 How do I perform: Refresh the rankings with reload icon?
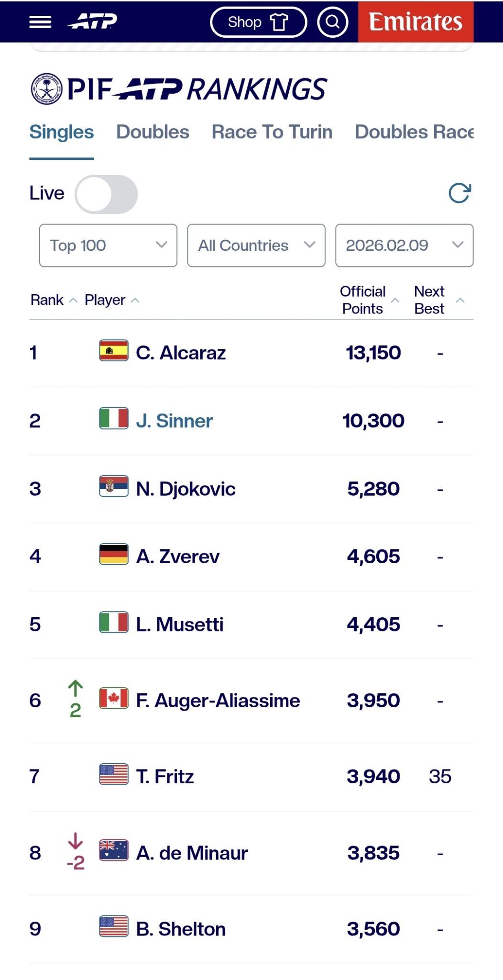(x=459, y=193)
